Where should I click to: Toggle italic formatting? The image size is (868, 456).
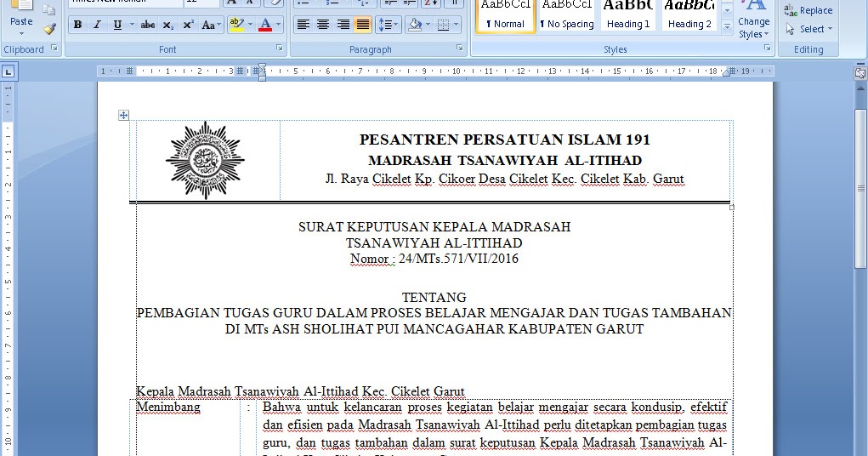[x=98, y=25]
